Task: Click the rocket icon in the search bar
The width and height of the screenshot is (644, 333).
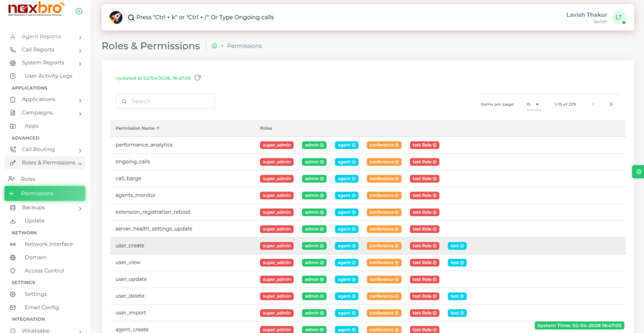Action: point(116,17)
